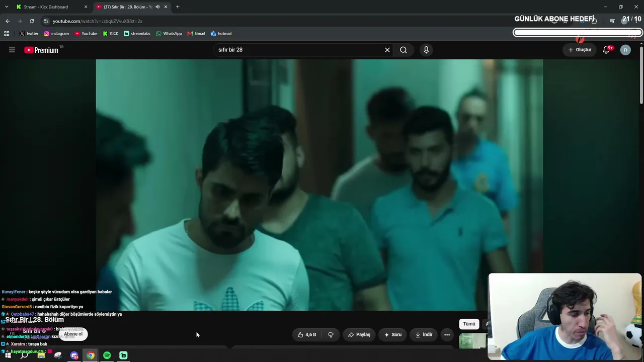
Task: Mute the YouTube tab audio
Action: click(157, 7)
